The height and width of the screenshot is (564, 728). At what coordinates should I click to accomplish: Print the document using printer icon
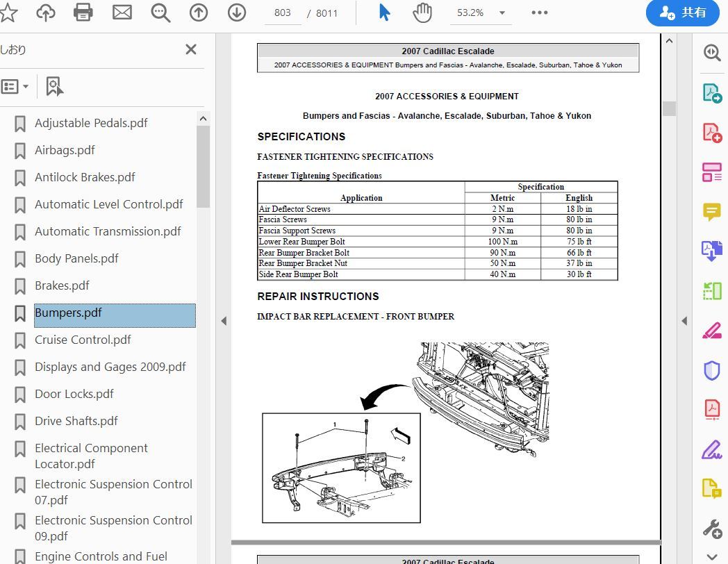pyautogui.click(x=83, y=13)
